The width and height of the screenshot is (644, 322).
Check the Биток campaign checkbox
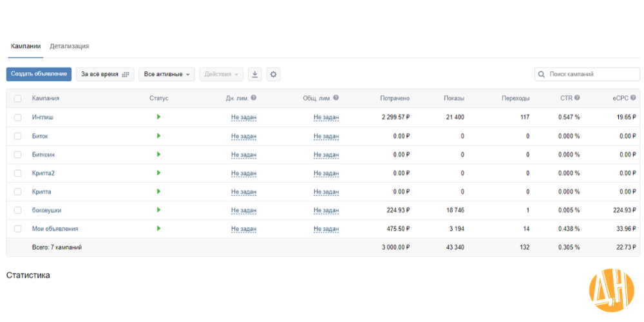point(17,136)
